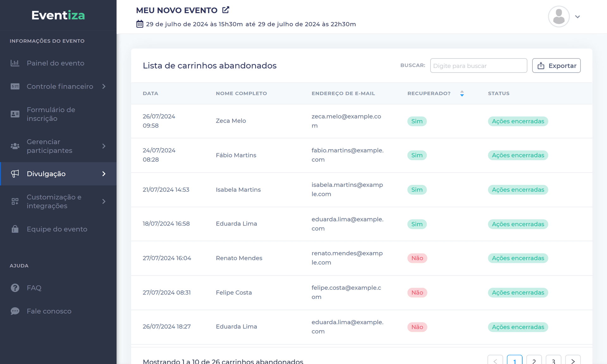
Task: Click the Formulário de inscrição card icon
Action: [x=15, y=114]
